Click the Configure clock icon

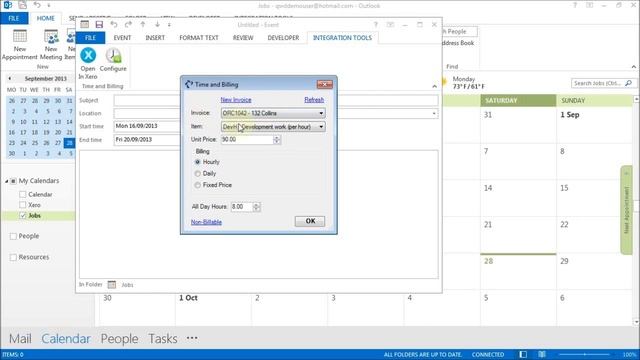click(113, 55)
